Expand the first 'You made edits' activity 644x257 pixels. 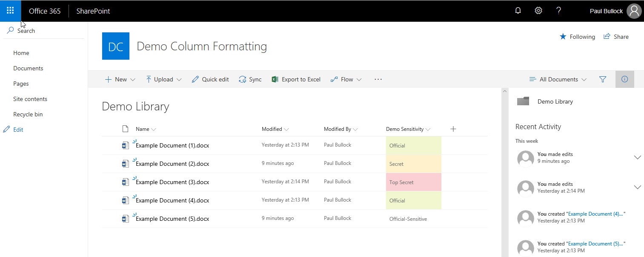pos(637,157)
